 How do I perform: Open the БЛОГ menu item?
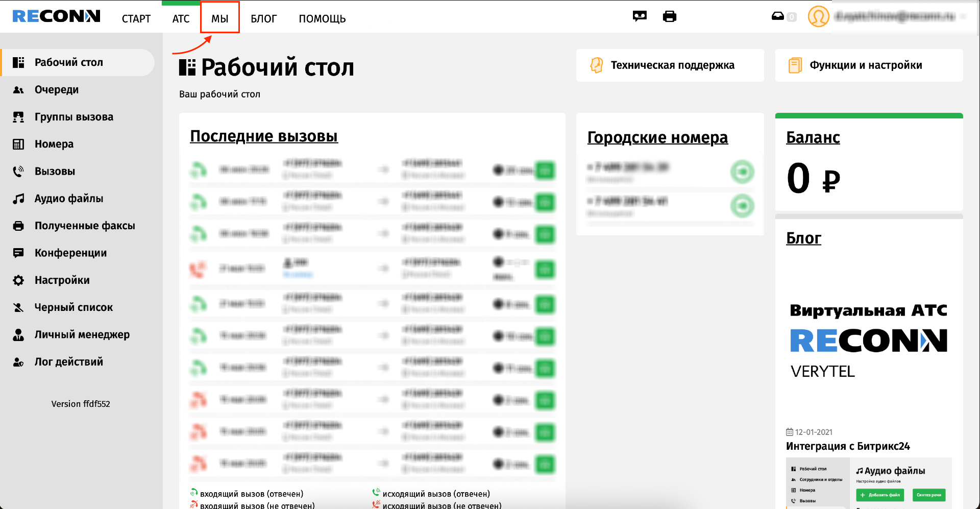click(x=264, y=19)
